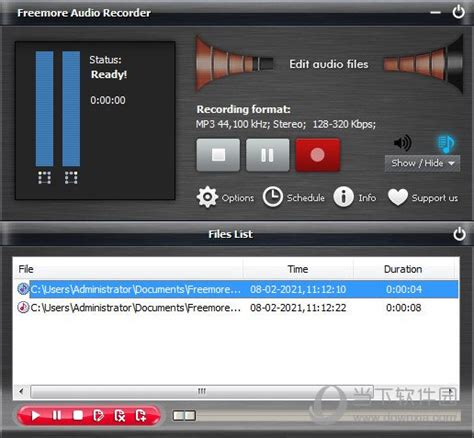Open Options via the gear icon
The width and height of the screenshot is (474, 438).
tap(207, 197)
